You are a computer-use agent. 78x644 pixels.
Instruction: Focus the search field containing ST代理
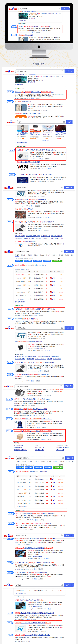[x=40, y=585]
